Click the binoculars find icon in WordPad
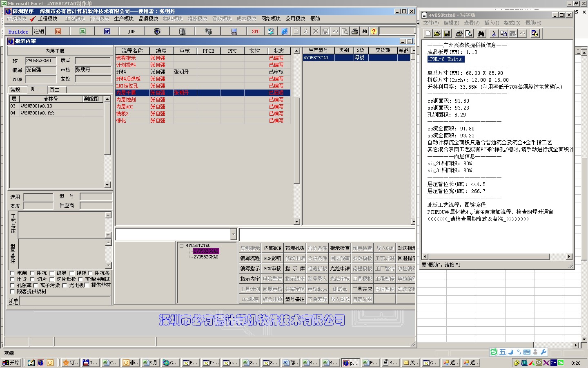588x368 pixels. pos(481,34)
